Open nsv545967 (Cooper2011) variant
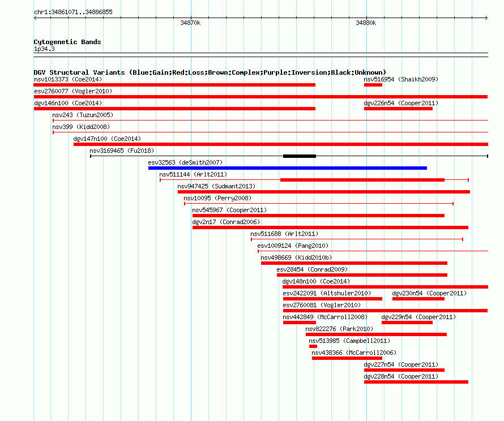Viewport: 504px width, 421px height. point(229,210)
